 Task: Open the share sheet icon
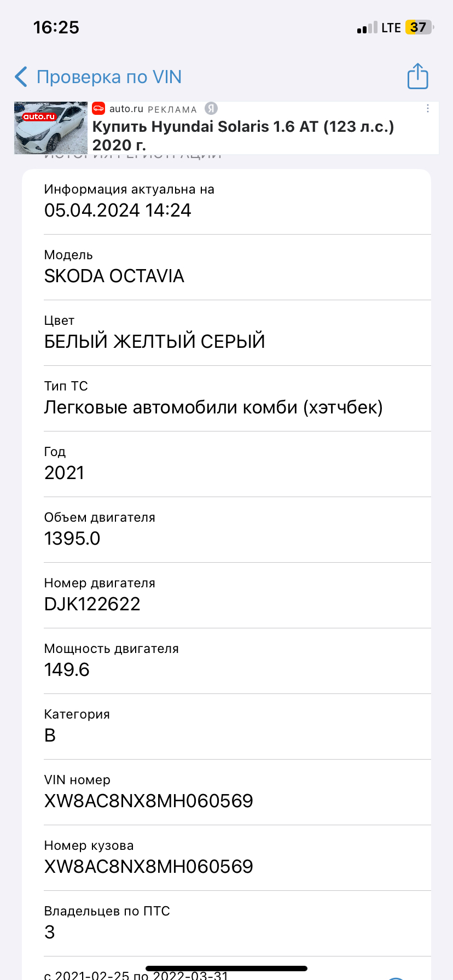[x=417, y=77]
